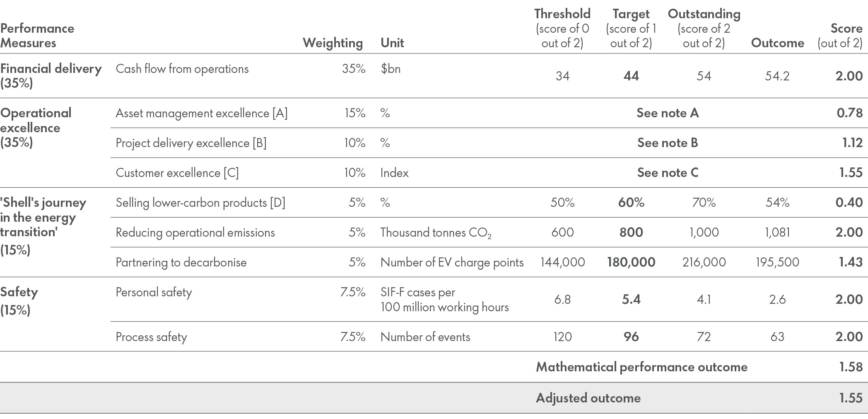Click the 'Mathematical performance outcome' label
The height and width of the screenshot is (419, 868).
(x=641, y=367)
